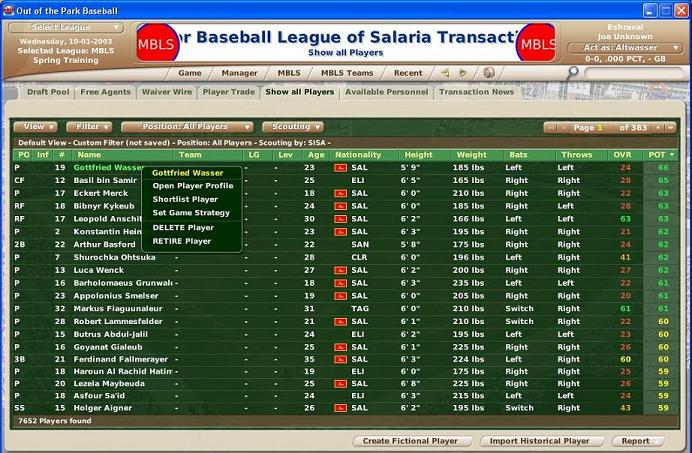Click the globe icon in navigation bar
The height and width of the screenshot is (453, 692).
(488, 73)
